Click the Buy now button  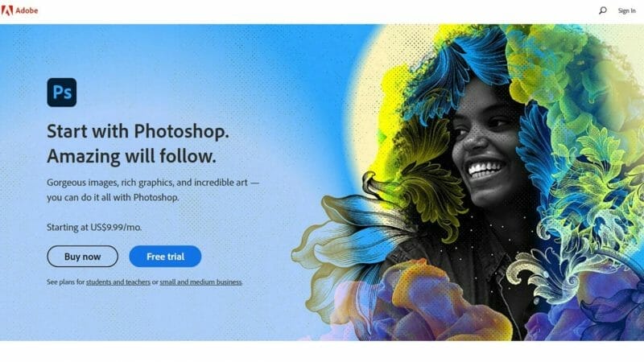point(83,257)
